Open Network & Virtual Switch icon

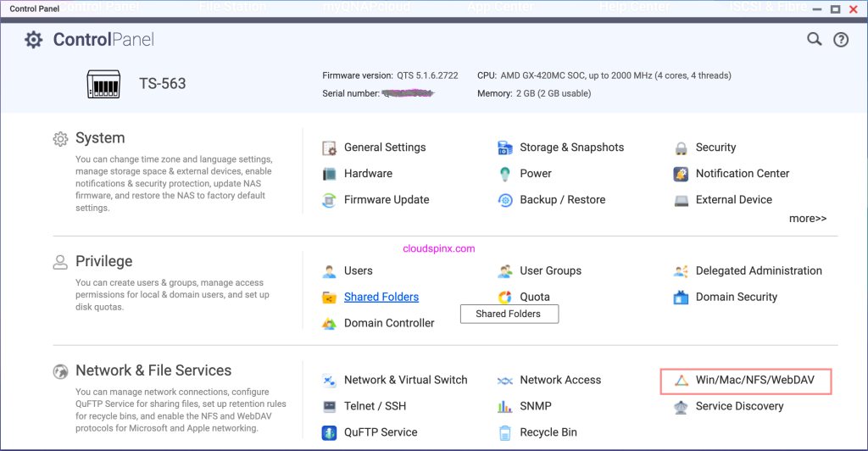click(330, 380)
